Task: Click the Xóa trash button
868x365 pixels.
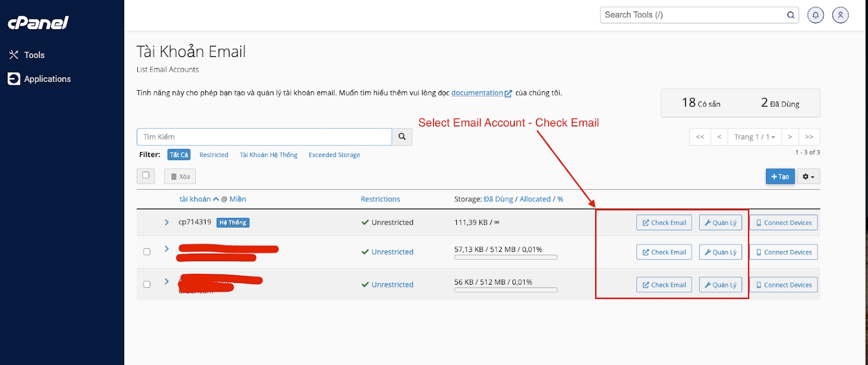Action: tap(180, 177)
